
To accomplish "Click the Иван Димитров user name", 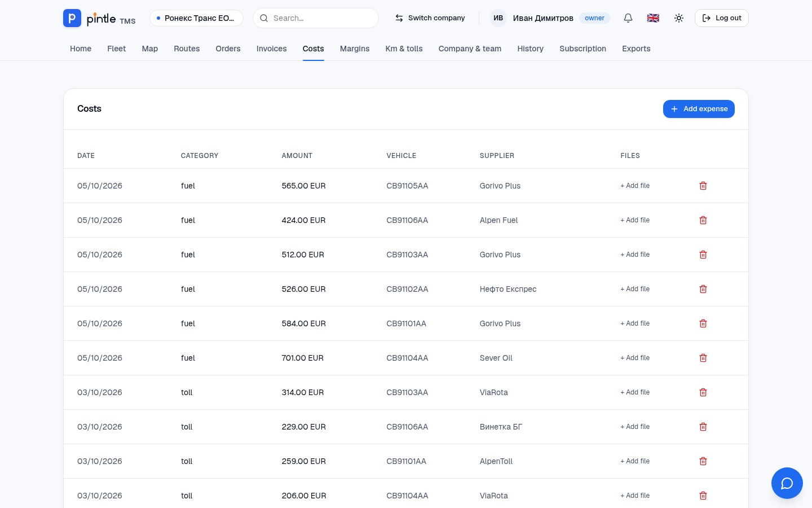I will [543, 18].
